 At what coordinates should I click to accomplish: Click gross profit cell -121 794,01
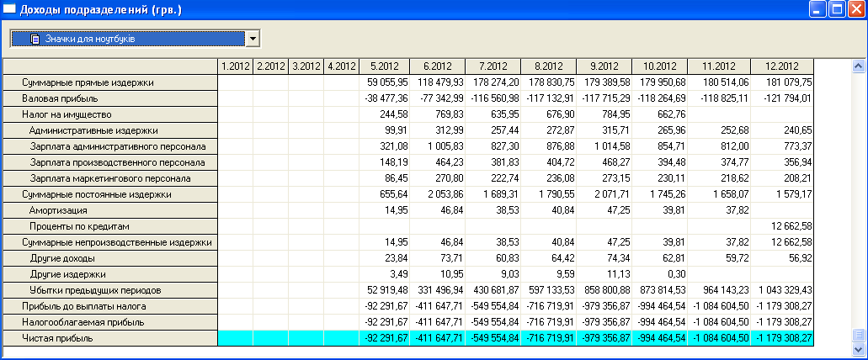[782, 98]
